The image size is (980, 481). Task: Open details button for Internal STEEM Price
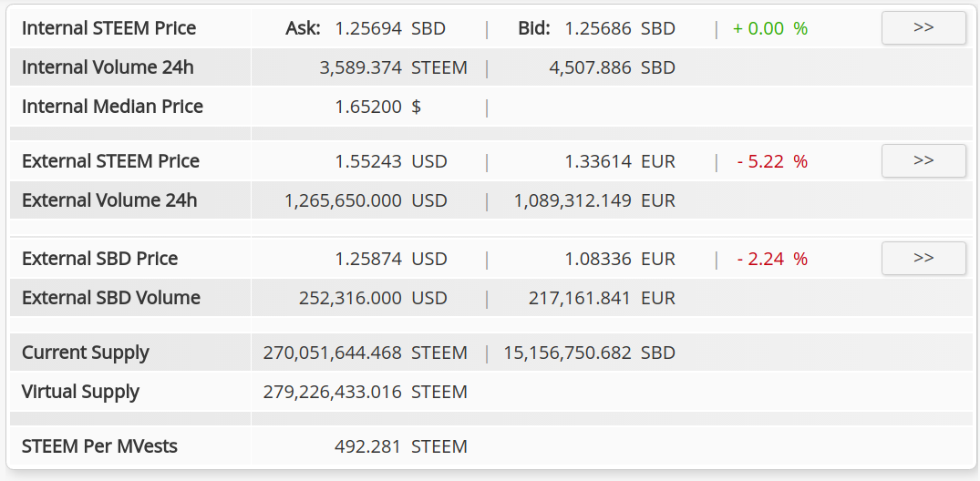point(923,27)
